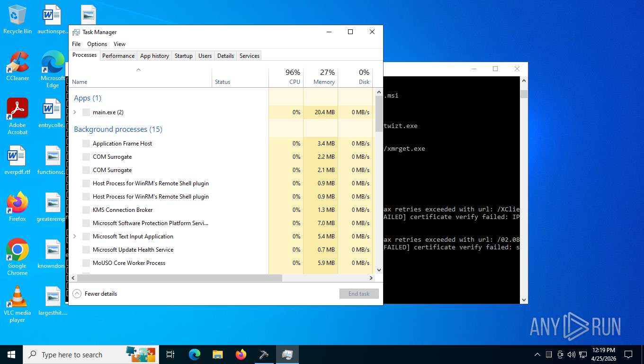Open the entrycolle Word document icon
644x364 pixels.
(53, 113)
